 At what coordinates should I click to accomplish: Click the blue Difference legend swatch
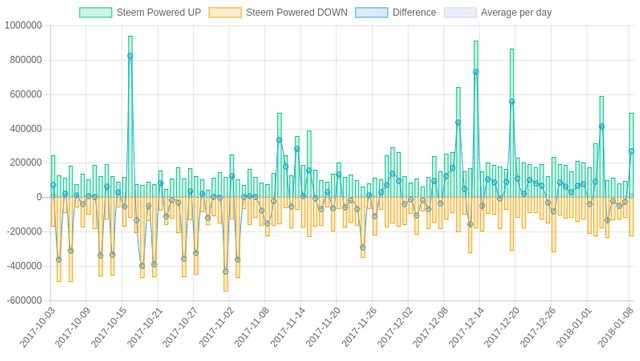371,13
